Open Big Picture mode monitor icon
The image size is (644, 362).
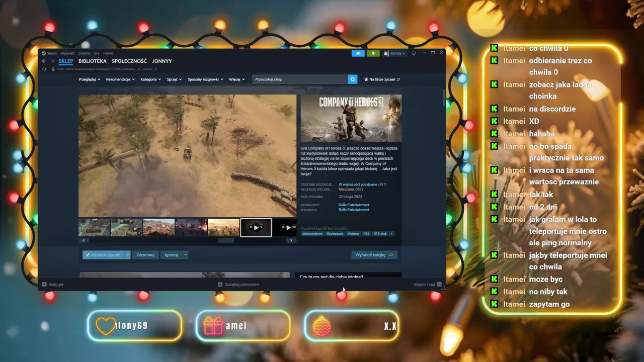coord(414,53)
